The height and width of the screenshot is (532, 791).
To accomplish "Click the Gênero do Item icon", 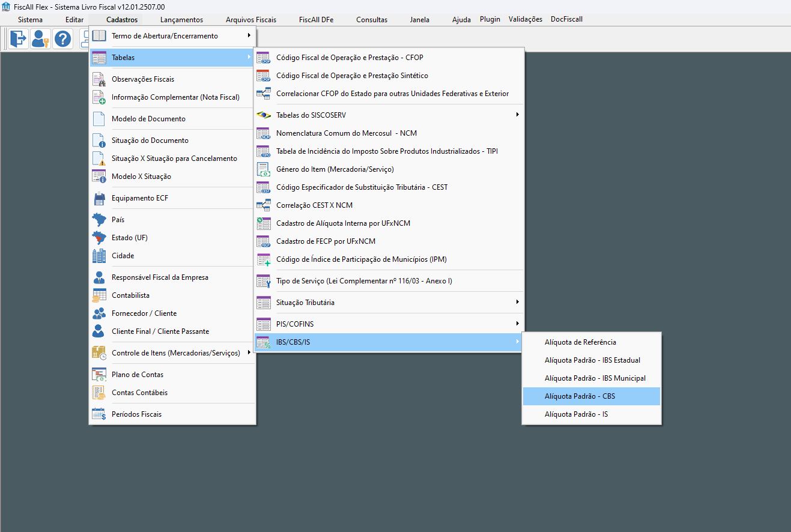I will point(264,169).
